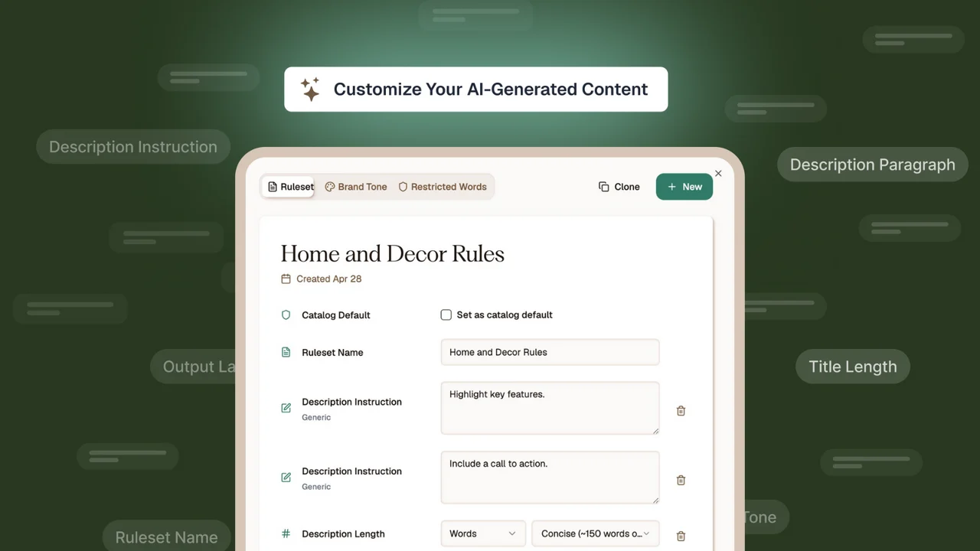Edit the Ruleset Name field

coord(550,352)
